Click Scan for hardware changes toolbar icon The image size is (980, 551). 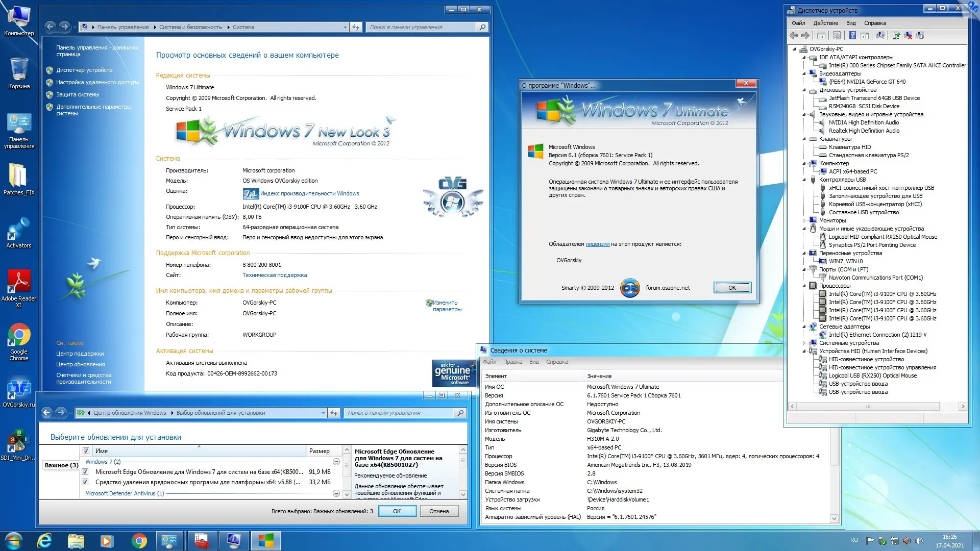880,35
